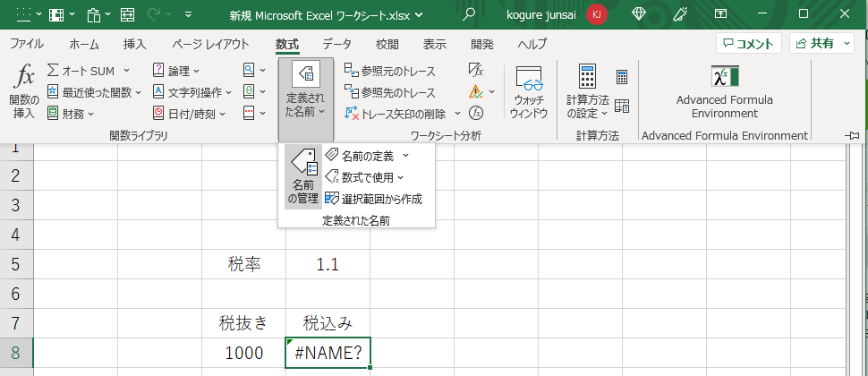The height and width of the screenshot is (376, 868).
Task: Expand the 名前の定義 dropdown arrow
Action: 405,156
